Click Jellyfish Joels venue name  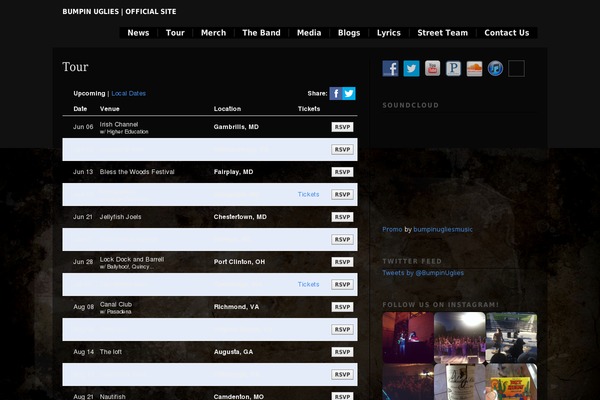pos(121,217)
